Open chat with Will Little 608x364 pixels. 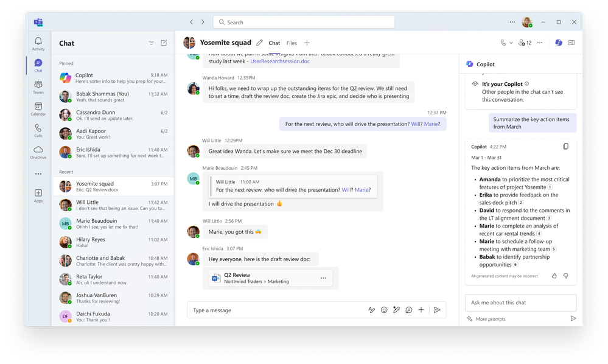point(113,205)
